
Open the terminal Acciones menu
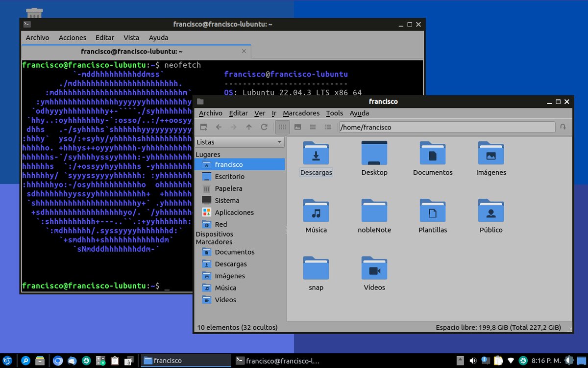pyautogui.click(x=73, y=38)
